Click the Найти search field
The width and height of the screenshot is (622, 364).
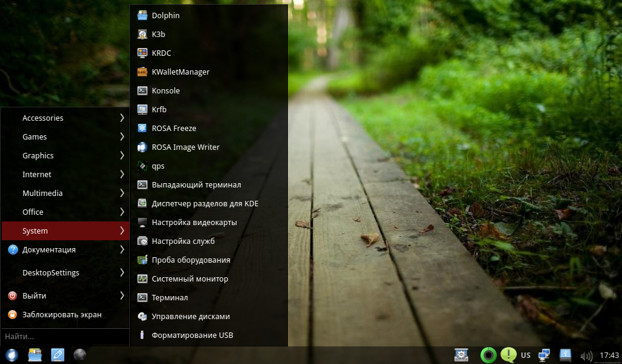pyautogui.click(x=64, y=336)
